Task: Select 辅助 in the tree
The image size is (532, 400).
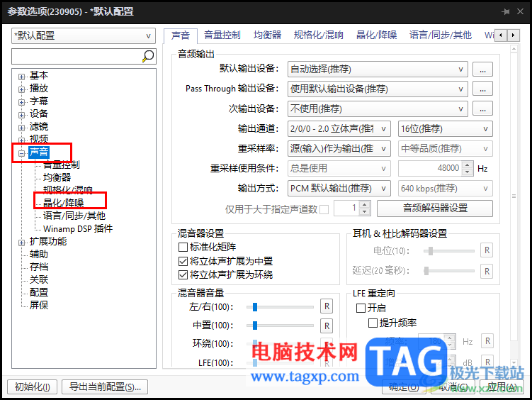Action: [x=39, y=254]
